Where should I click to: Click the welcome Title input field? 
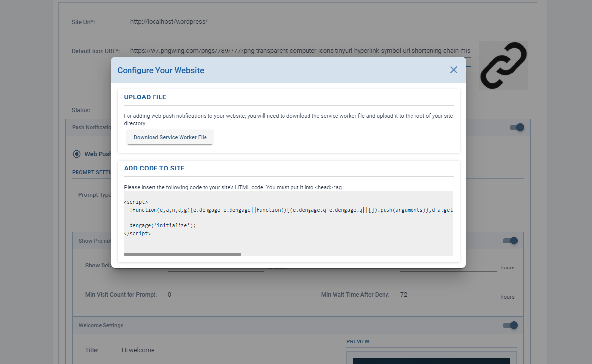(222, 350)
